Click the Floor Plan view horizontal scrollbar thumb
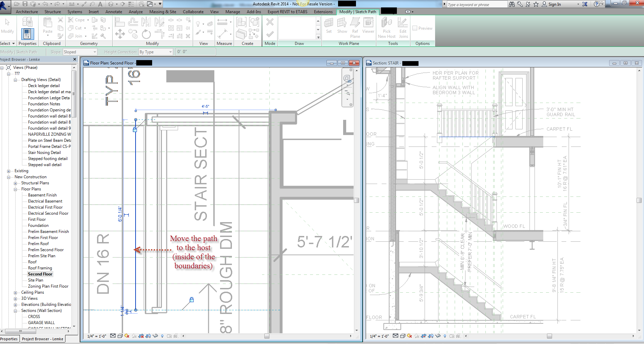Image resolution: width=644 pixels, height=344 pixels. [267, 336]
